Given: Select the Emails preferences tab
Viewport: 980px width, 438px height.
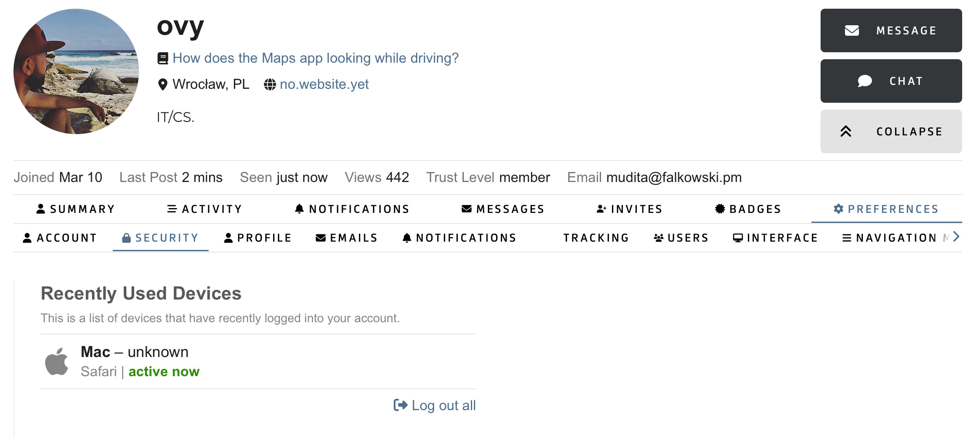Looking at the screenshot, I should click(347, 238).
